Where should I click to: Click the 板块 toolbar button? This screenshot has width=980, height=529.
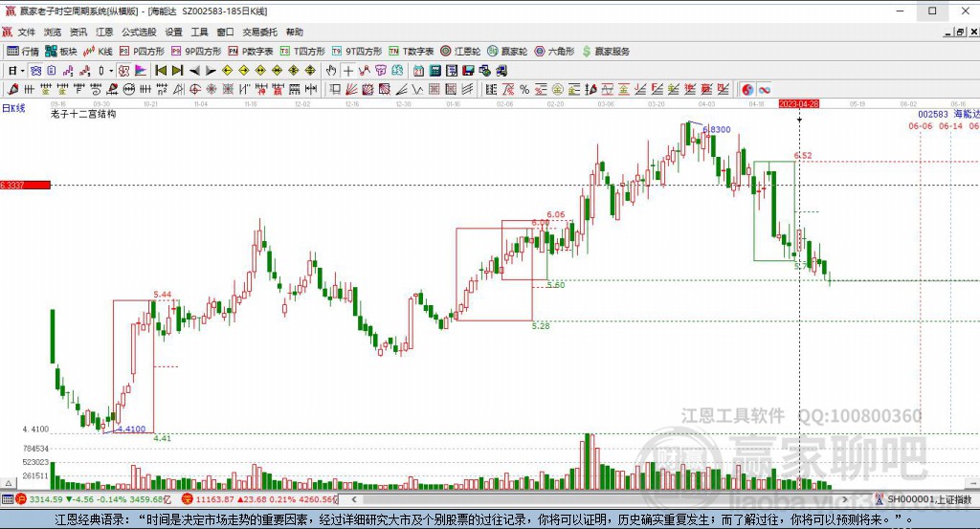[x=61, y=52]
